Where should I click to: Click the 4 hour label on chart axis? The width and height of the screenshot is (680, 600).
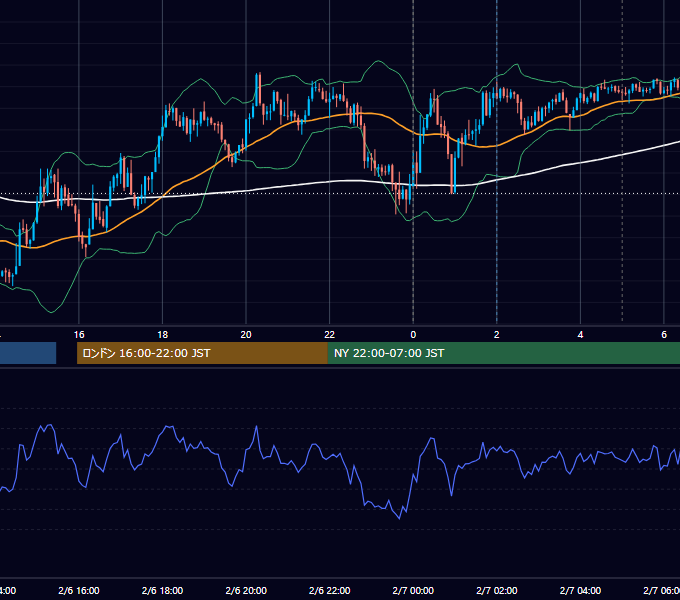pos(580,335)
